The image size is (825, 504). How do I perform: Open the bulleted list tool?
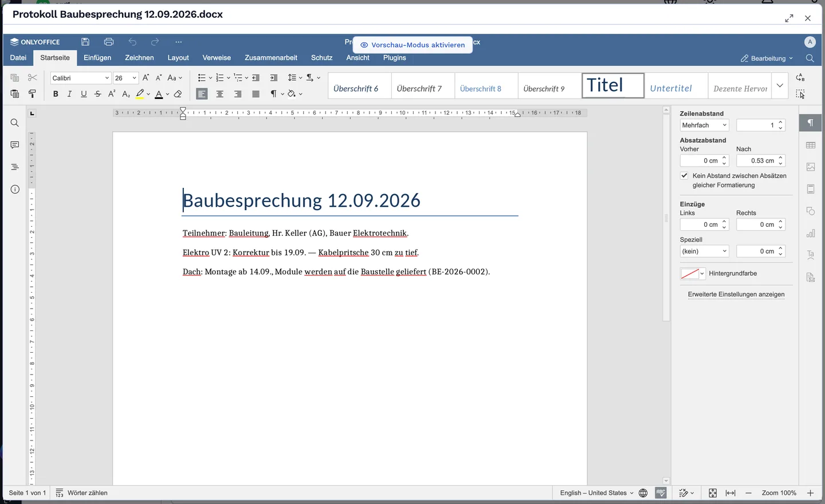coord(202,78)
